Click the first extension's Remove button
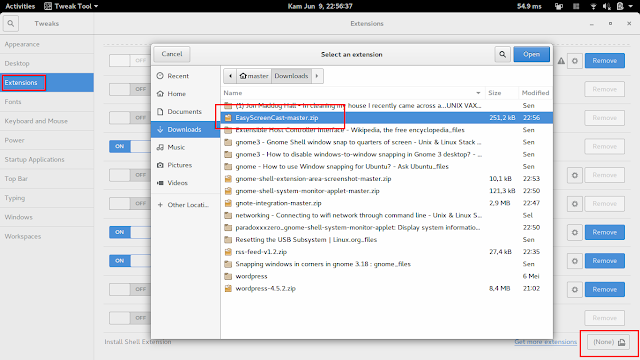The width and height of the screenshot is (640, 360). coord(604,60)
